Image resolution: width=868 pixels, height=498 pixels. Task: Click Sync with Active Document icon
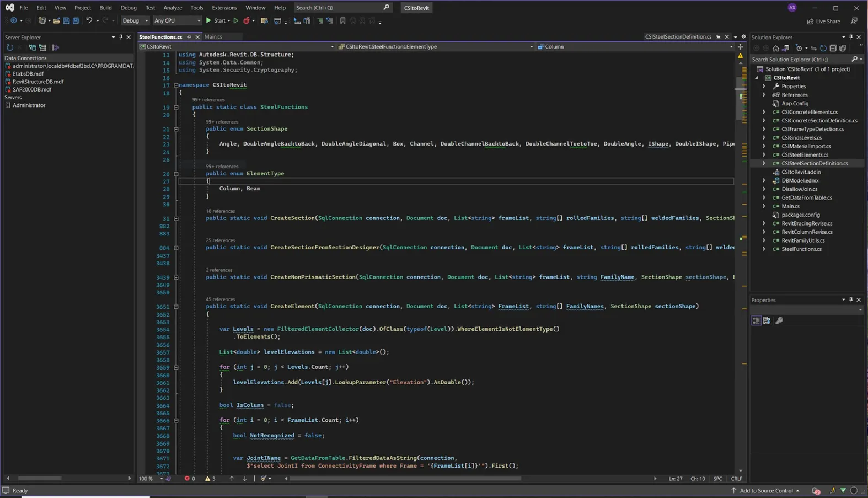click(x=813, y=49)
